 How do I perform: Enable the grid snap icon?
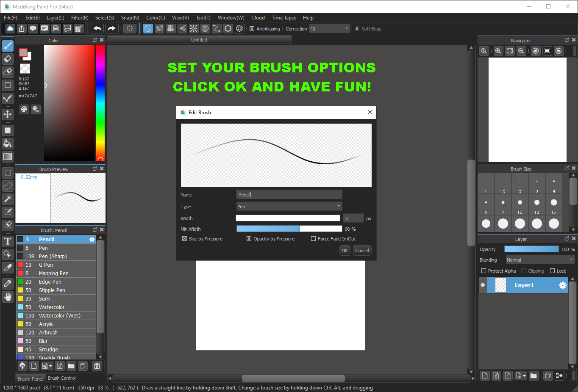click(171, 28)
